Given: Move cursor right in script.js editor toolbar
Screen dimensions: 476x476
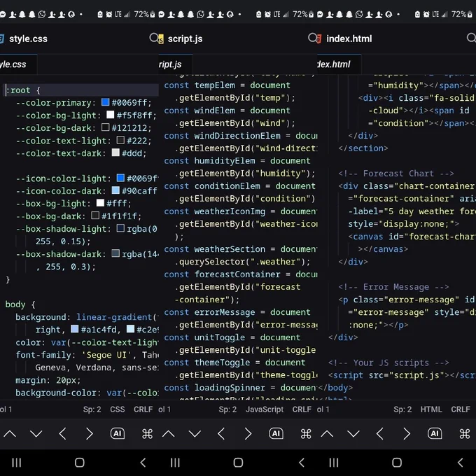Looking at the screenshot, I should click(x=248, y=434).
